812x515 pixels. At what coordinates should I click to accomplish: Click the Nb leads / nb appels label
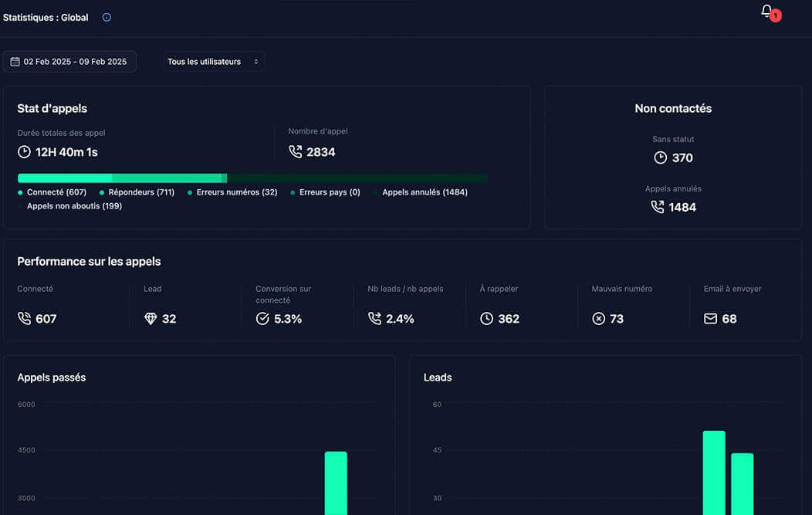coord(405,289)
